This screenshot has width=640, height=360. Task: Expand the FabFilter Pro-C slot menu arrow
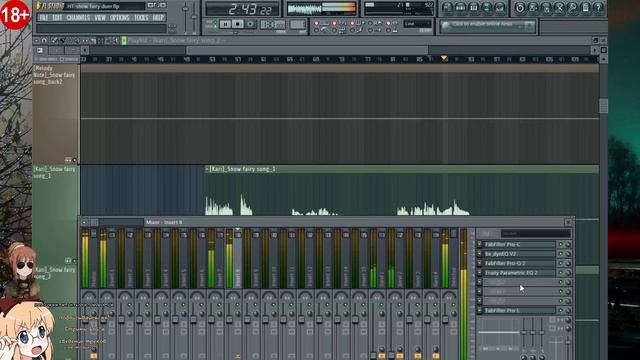tap(480, 244)
